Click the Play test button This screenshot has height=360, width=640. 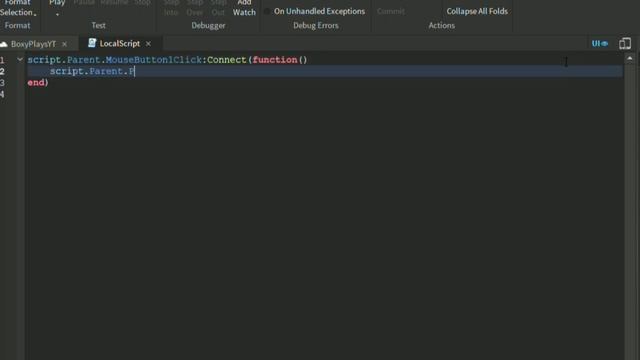click(x=57, y=3)
